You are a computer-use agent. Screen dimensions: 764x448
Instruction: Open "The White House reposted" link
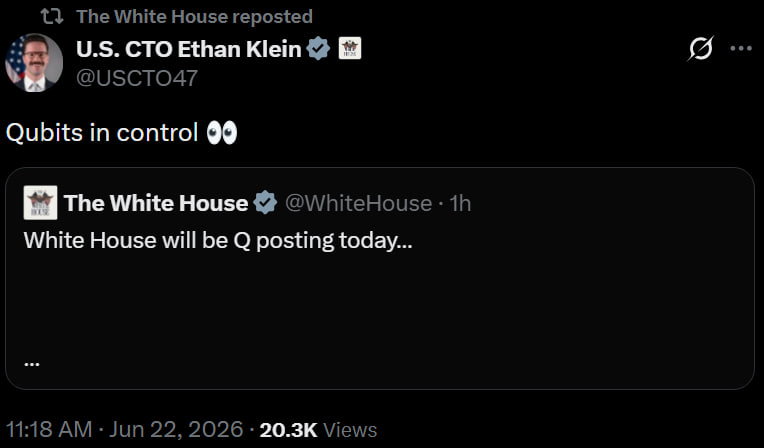point(194,17)
